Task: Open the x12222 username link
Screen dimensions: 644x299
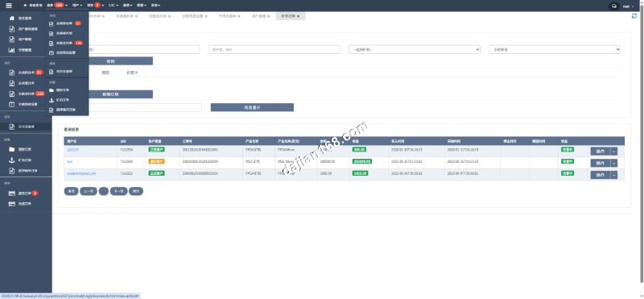Action: 72,150
